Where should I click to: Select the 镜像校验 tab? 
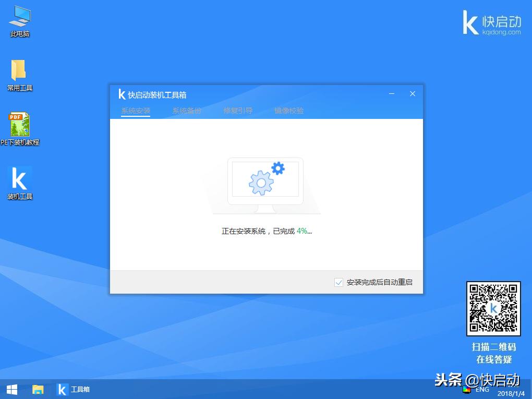click(x=288, y=111)
